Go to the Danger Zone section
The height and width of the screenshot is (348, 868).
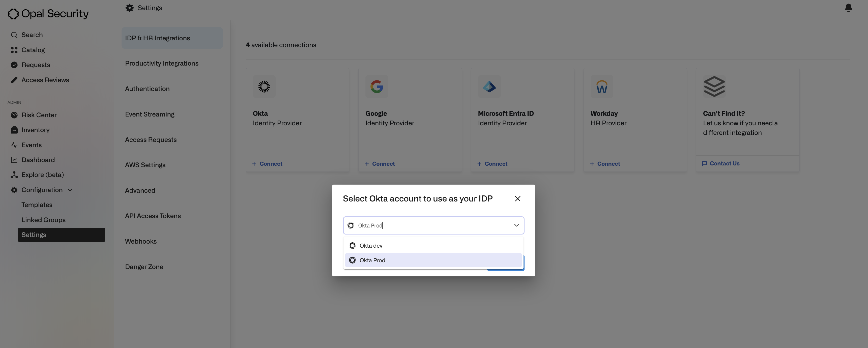point(144,267)
